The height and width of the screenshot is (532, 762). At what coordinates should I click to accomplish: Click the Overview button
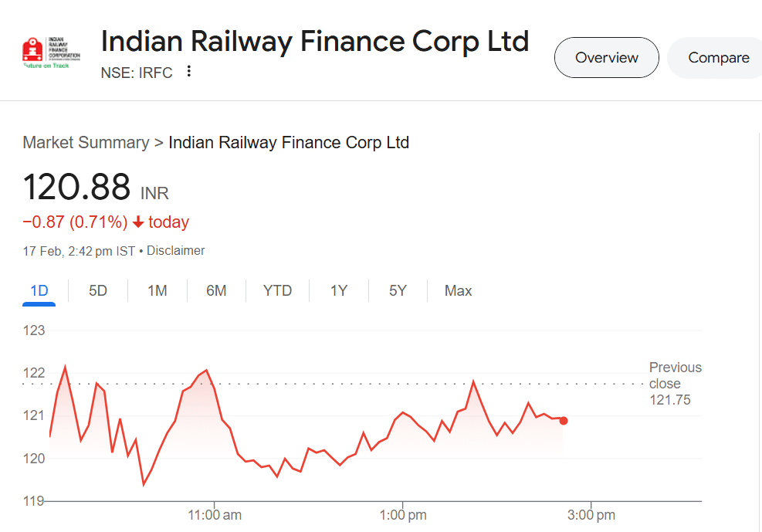click(x=607, y=57)
